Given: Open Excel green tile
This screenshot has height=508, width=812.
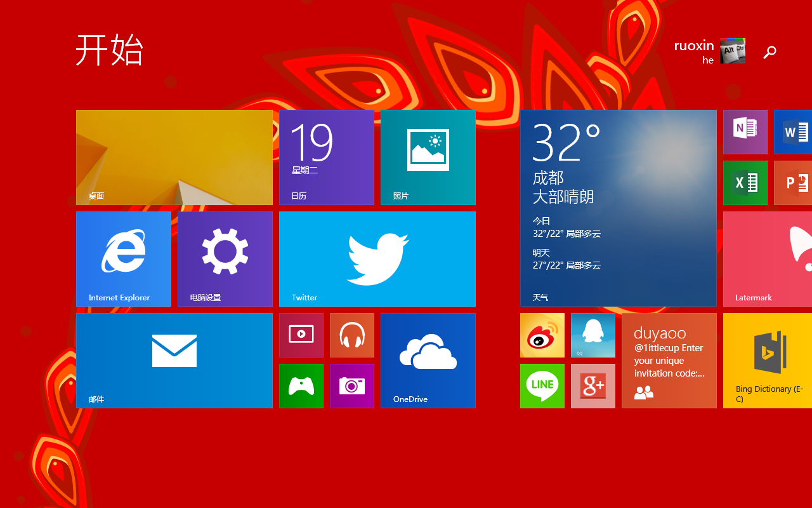Looking at the screenshot, I should 745,183.
